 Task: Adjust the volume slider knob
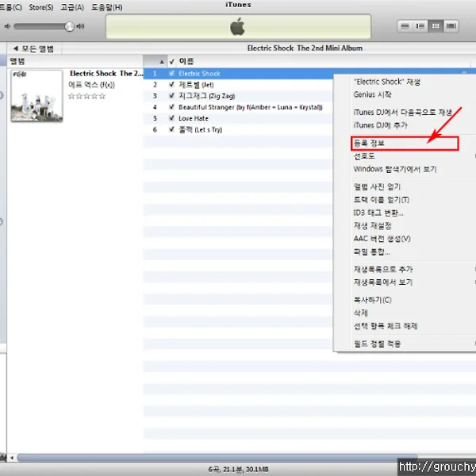point(70,26)
